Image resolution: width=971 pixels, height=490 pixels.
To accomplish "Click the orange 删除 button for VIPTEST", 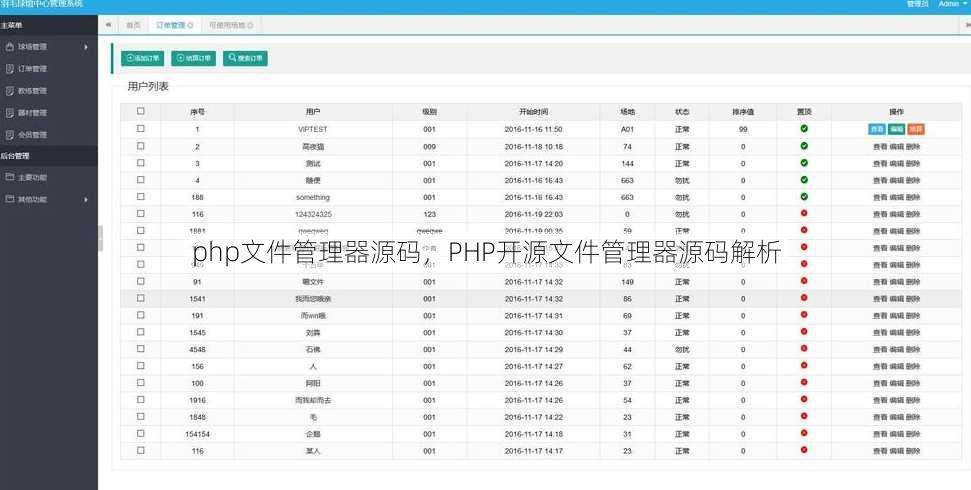I will [x=916, y=129].
